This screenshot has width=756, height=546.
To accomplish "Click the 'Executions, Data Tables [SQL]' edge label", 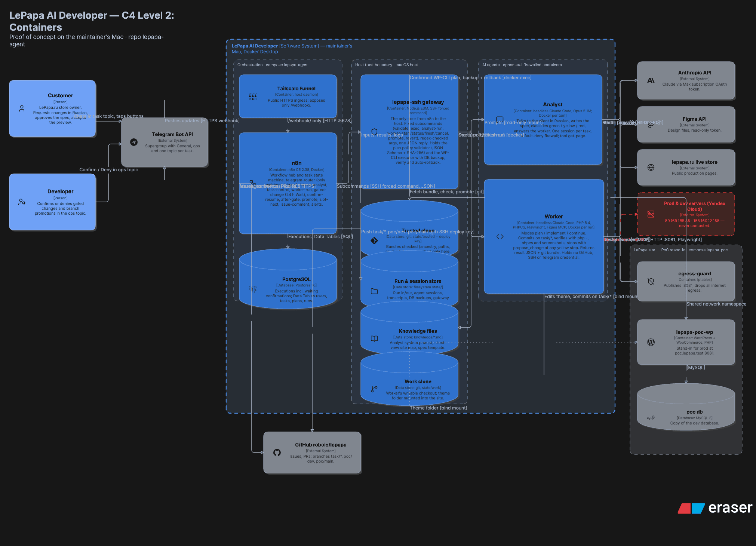I will pyautogui.click(x=320, y=237).
